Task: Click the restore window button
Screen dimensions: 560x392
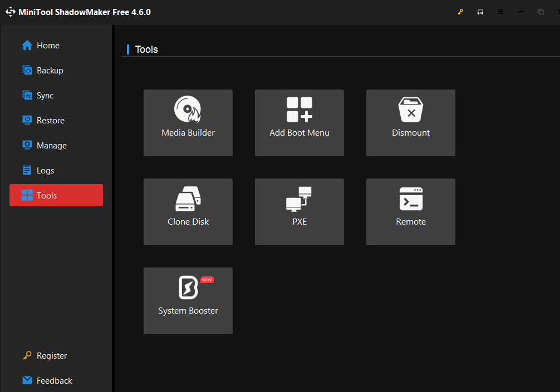Action: [541, 12]
